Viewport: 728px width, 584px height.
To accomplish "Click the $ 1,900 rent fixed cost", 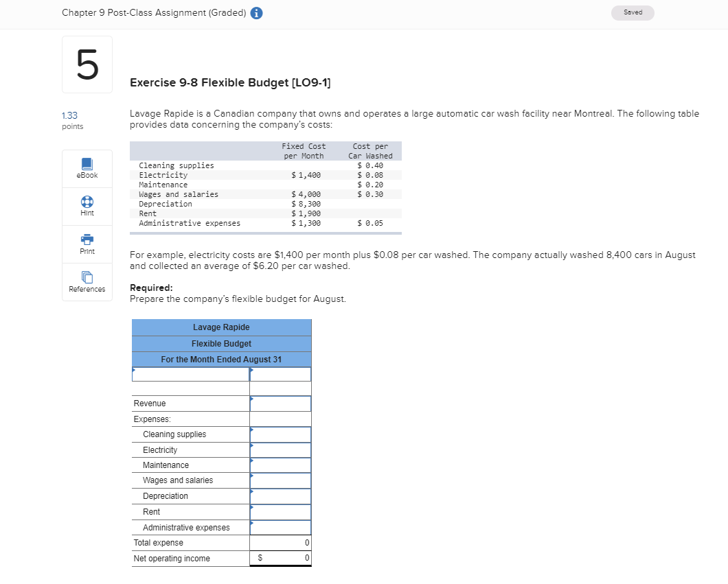I will (x=306, y=214).
